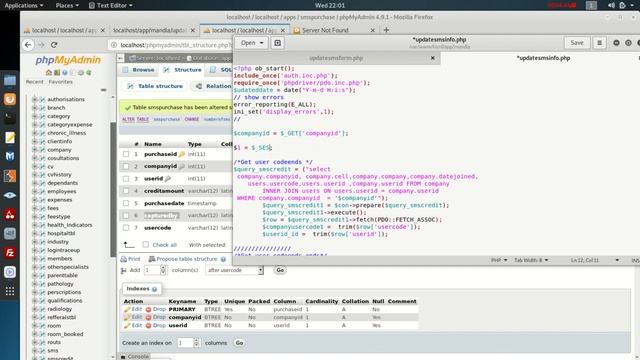This screenshot has height=360, width=640.
Task: Open Files app in the dock
Action: pos(10,80)
